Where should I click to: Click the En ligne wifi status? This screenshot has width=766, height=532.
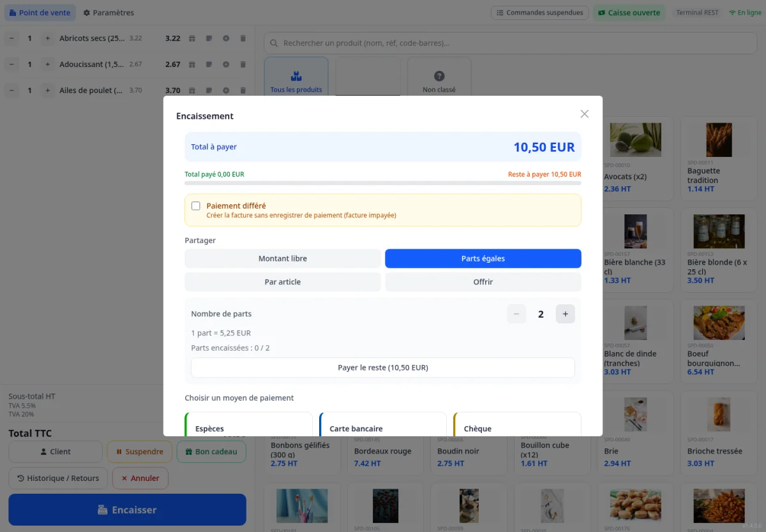point(745,13)
